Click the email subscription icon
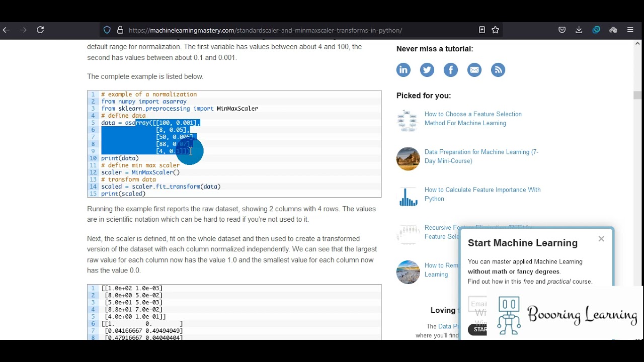The height and width of the screenshot is (362, 644). (474, 70)
